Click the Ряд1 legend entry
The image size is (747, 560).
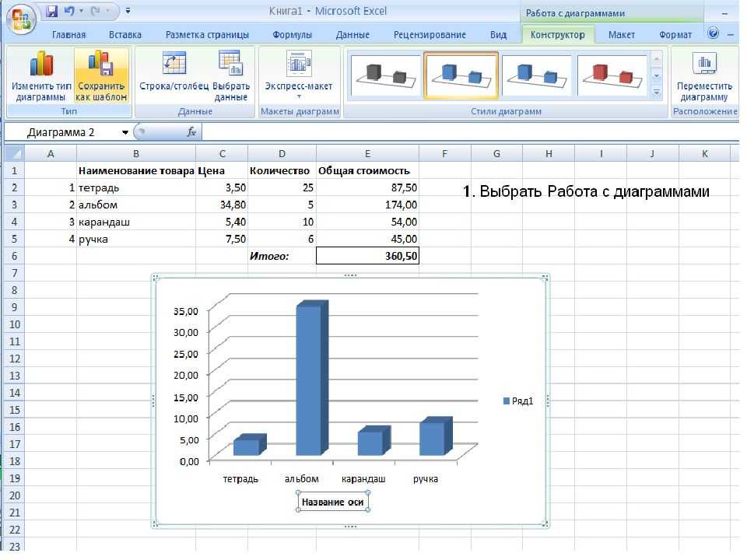tap(518, 401)
